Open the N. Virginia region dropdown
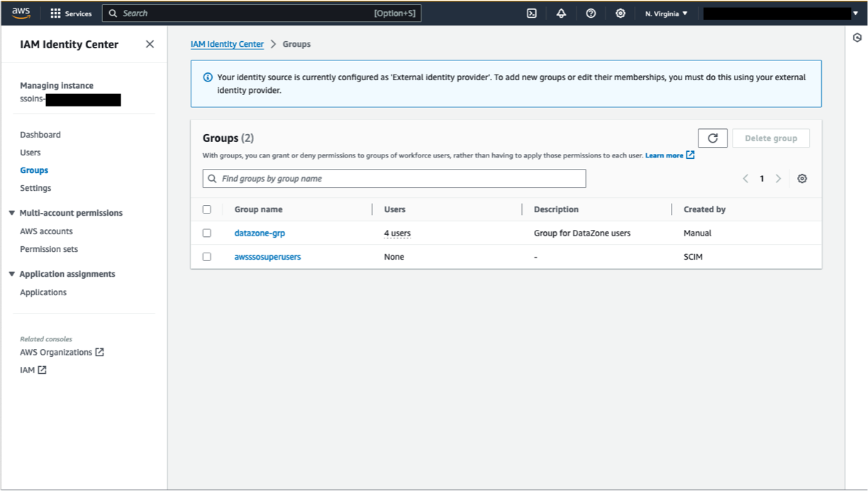 click(666, 13)
